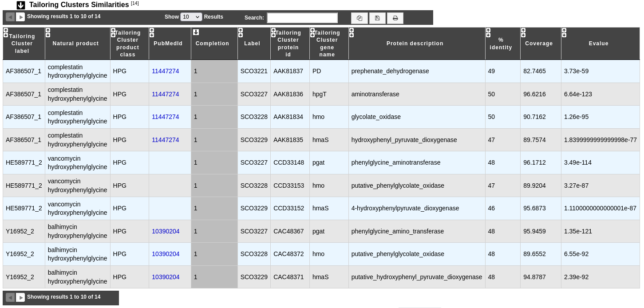Open PubMed link 10390204 in CAC48372 row
Image resolution: width=644 pixels, height=308 pixels.
(166, 254)
